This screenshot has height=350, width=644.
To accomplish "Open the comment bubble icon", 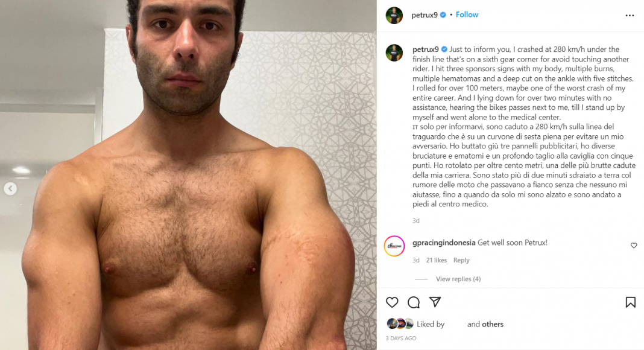I will pos(414,302).
